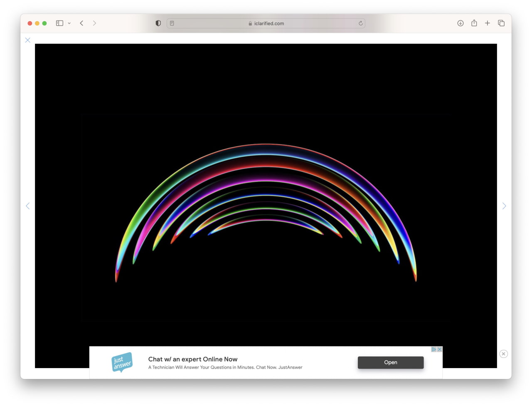
Task: Open the Safari sidebar
Action: point(59,23)
